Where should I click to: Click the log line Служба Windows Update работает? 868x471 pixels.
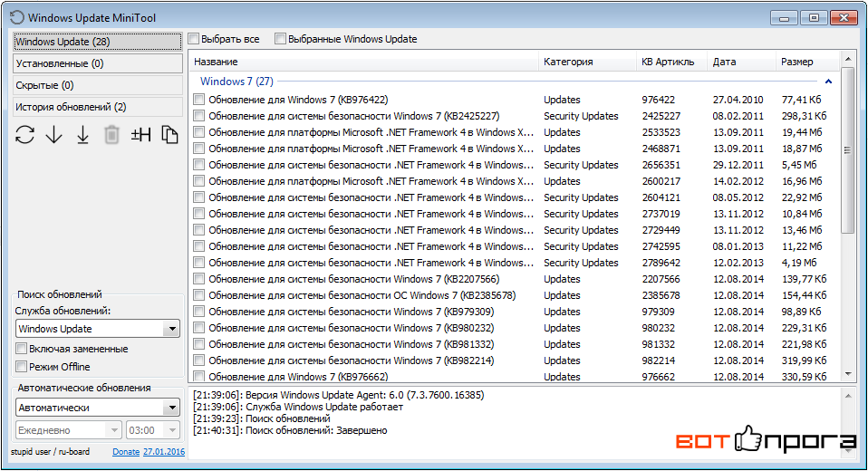click(x=298, y=407)
